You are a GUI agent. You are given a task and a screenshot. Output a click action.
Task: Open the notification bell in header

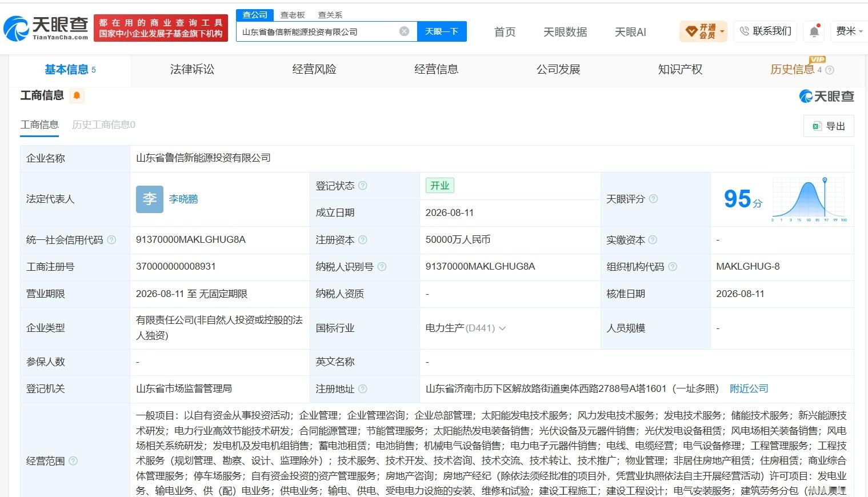(x=814, y=31)
